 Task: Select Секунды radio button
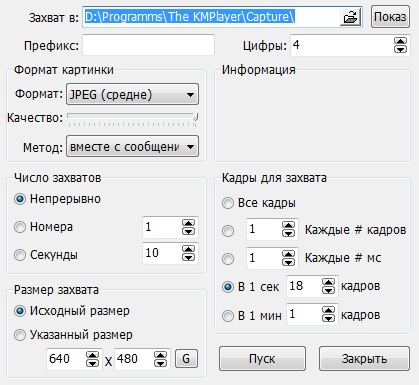[x=20, y=255]
